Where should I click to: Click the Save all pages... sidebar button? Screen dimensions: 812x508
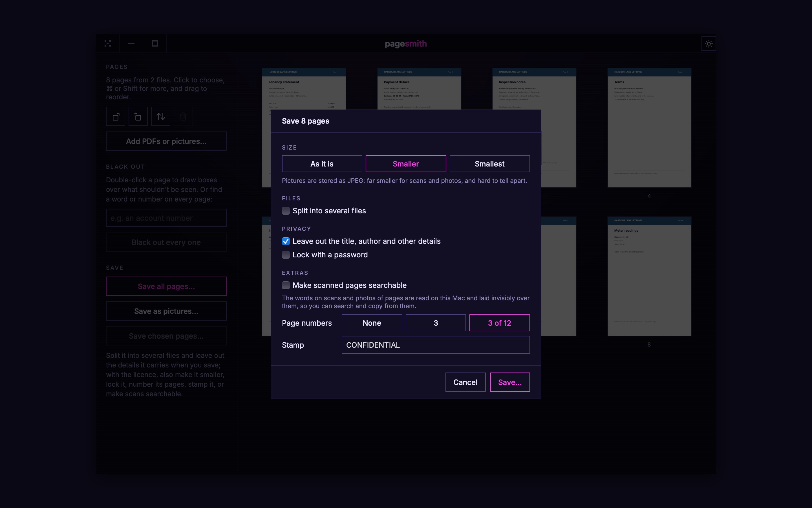coord(166,286)
